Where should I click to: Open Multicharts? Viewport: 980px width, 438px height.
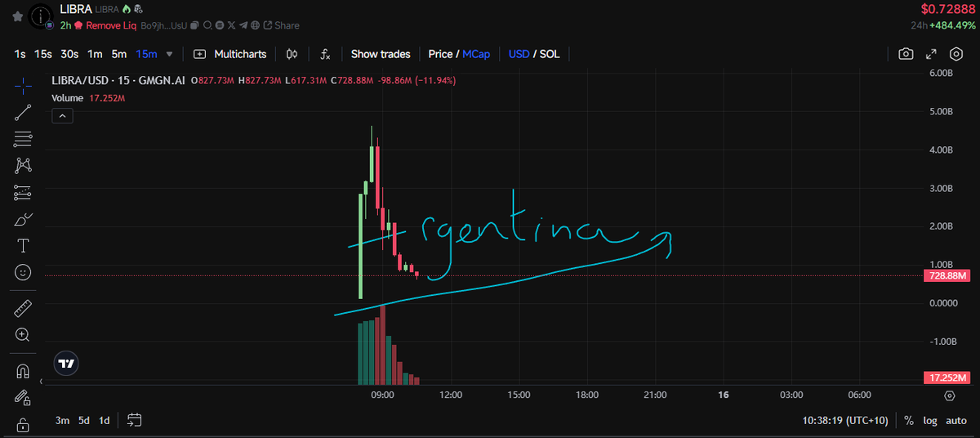coord(230,54)
